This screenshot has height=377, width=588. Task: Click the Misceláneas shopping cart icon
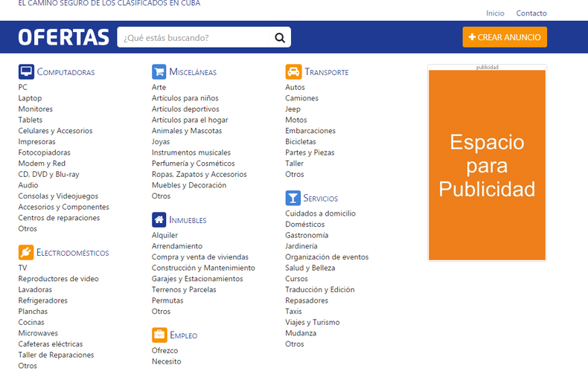[x=159, y=71]
